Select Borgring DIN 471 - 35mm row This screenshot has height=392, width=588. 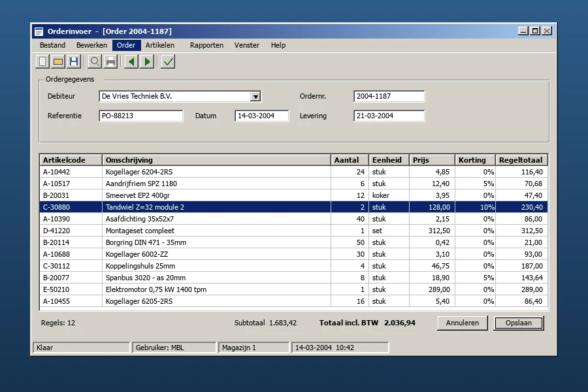(293, 242)
